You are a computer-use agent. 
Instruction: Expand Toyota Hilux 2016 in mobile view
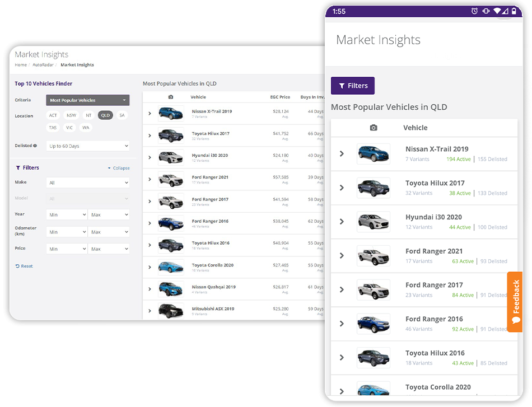tap(342, 358)
